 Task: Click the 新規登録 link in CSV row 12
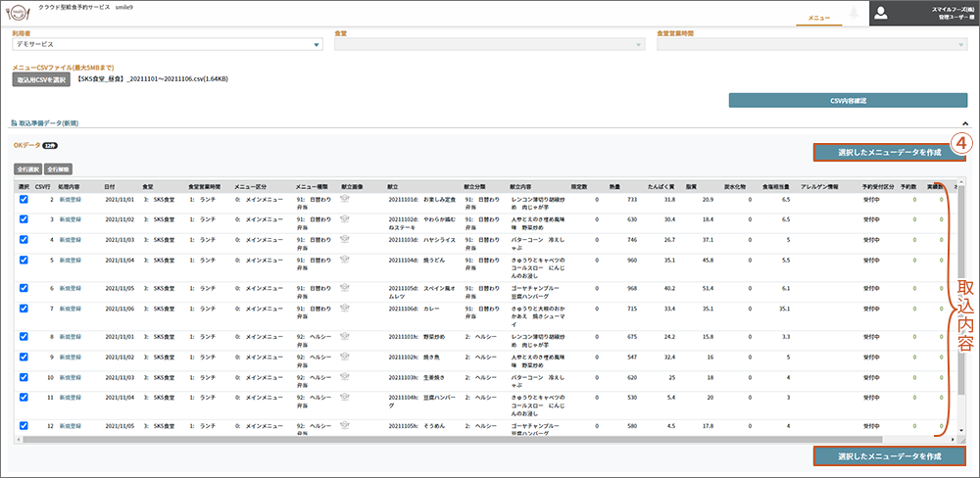[x=70, y=425]
